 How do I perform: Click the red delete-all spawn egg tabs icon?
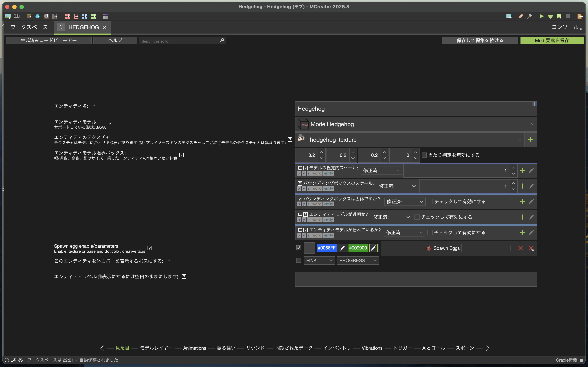pyautogui.click(x=531, y=248)
